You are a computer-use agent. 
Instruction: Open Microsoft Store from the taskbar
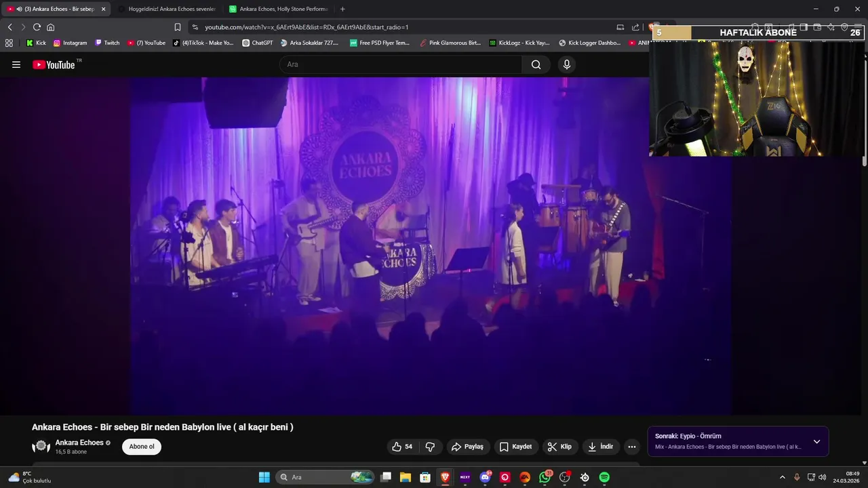(425, 477)
